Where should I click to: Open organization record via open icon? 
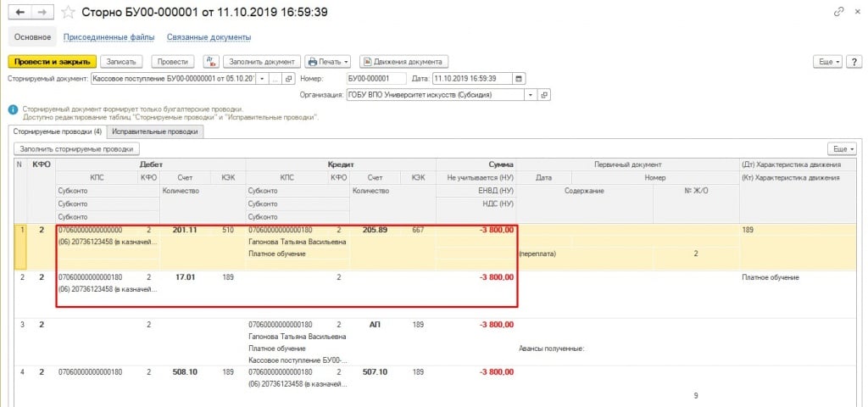[545, 96]
